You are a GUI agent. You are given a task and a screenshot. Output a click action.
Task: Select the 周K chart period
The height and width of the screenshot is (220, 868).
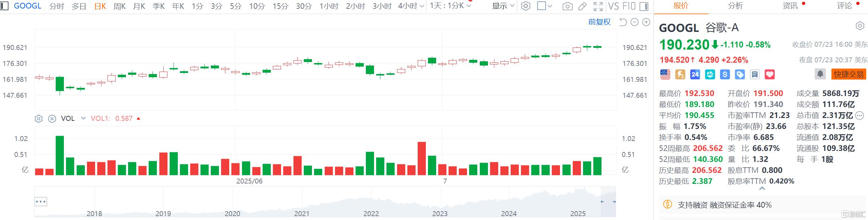pyautogui.click(x=120, y=6)
